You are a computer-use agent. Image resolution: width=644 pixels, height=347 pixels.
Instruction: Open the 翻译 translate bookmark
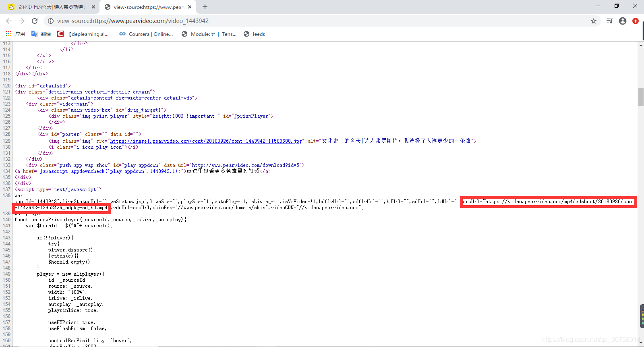click(x=41, y=34)
